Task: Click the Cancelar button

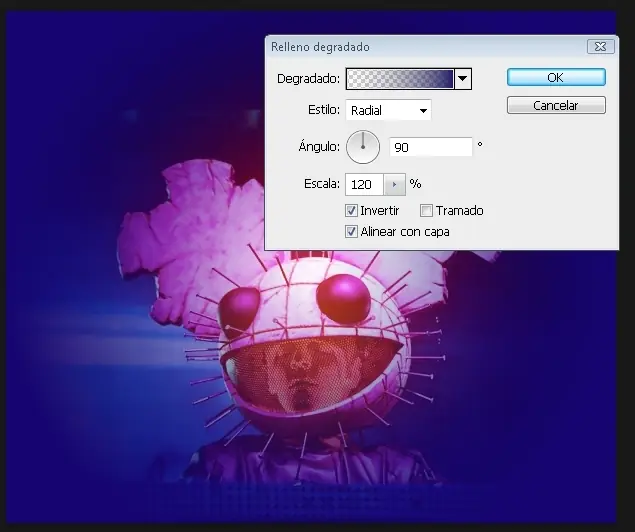Action: pos(556,105)
